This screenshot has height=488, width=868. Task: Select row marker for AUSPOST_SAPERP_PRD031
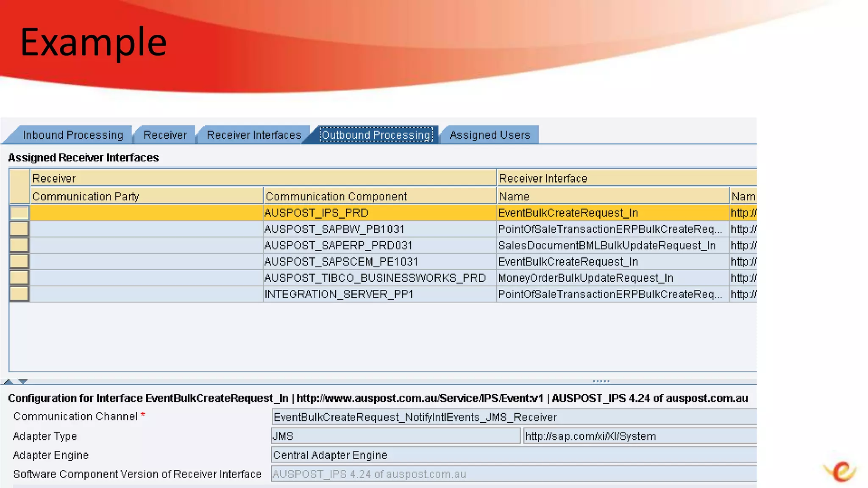[19, 245]
